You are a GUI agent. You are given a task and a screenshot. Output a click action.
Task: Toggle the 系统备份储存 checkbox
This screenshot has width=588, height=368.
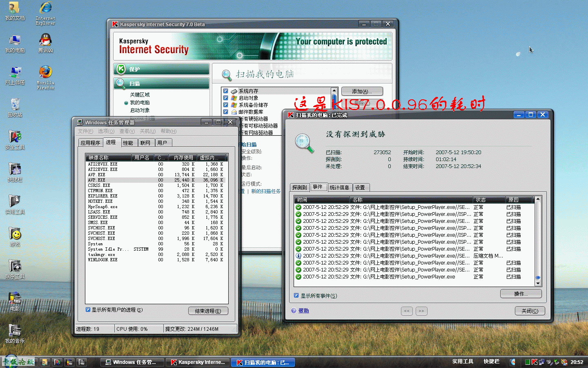point(225,105)
